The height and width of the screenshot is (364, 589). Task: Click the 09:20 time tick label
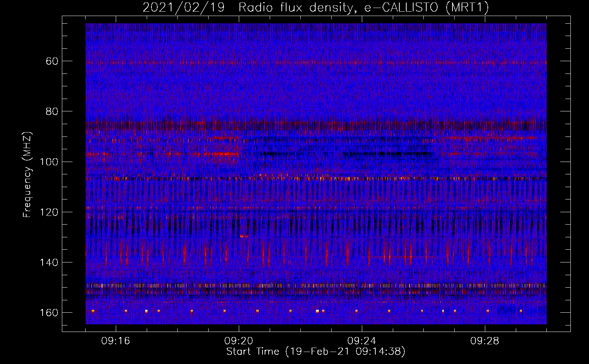coord(239,341)
